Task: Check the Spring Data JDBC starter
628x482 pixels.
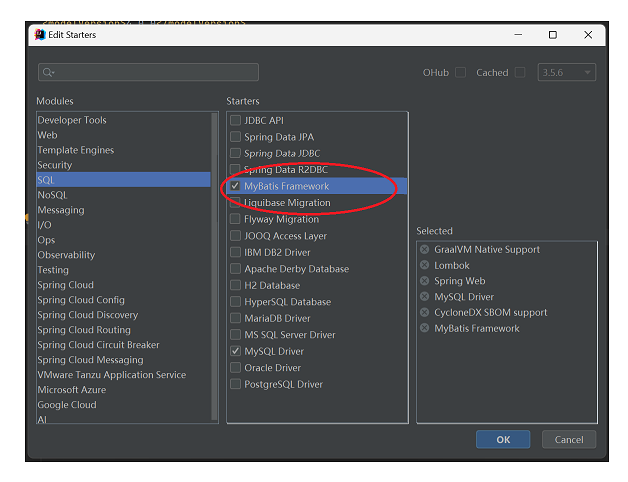Action: pyautogui.click(x=236, y=153)
